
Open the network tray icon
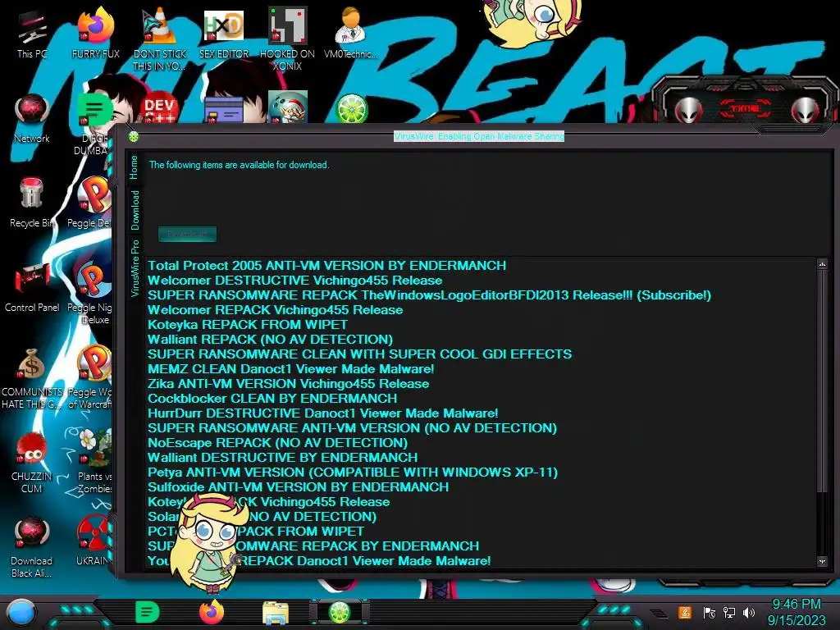(728, 612)
